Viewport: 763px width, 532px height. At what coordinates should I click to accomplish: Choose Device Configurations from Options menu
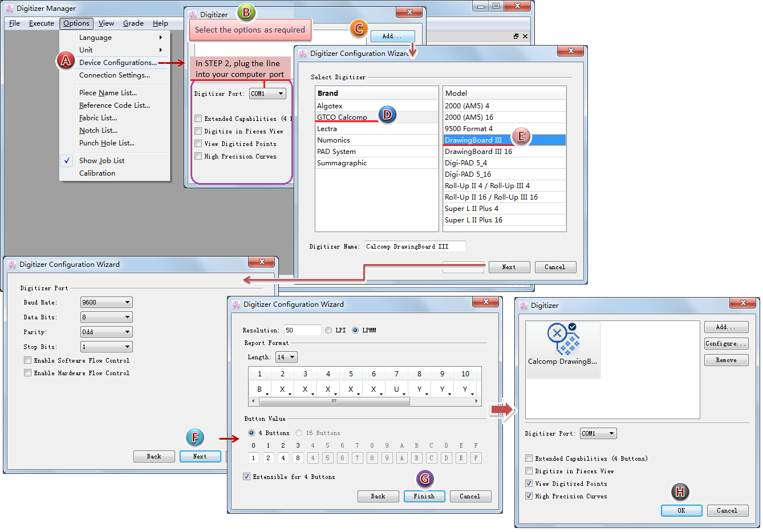117,63
